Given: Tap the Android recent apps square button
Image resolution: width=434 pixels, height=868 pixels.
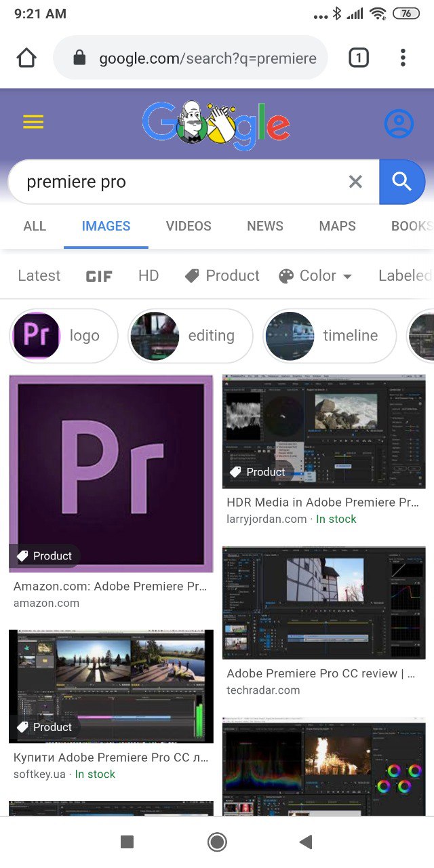Looking at the screenshot, I should click(127, 842).
